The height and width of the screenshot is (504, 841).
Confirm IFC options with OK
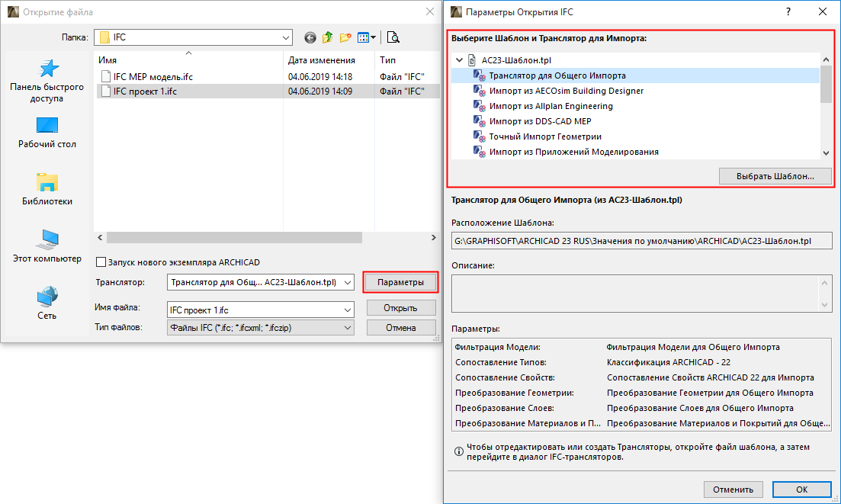801,489
